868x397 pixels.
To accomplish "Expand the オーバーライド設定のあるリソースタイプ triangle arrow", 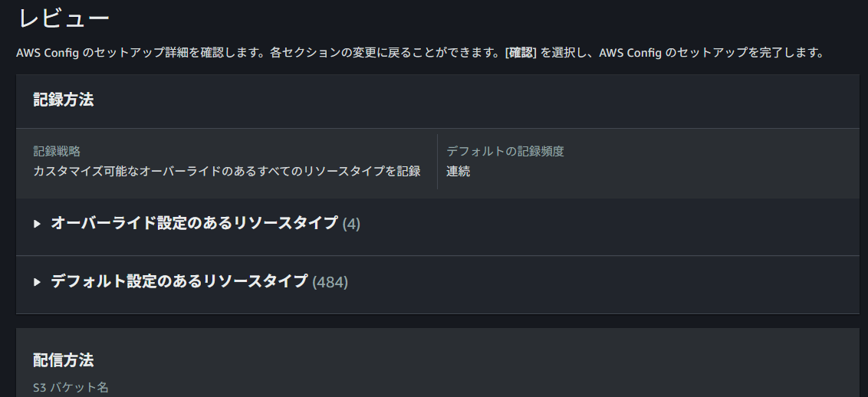I will click(x=37, y=224).
